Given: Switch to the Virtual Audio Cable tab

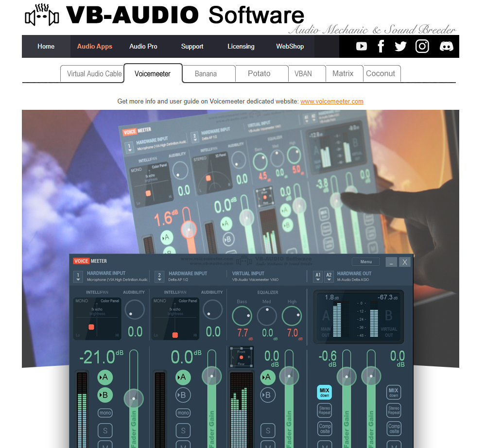Looking at the screenshot, I should click(92, 74).
